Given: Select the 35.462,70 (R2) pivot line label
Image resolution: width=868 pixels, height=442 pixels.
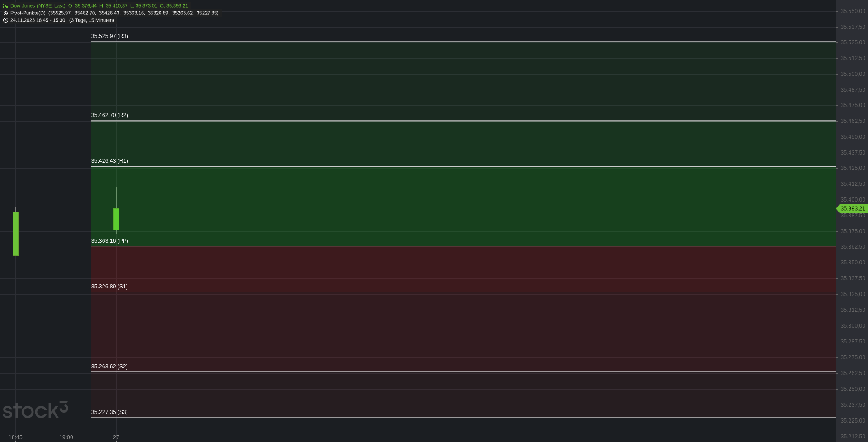Looking at the screenshot, I should tap(110, 115).
